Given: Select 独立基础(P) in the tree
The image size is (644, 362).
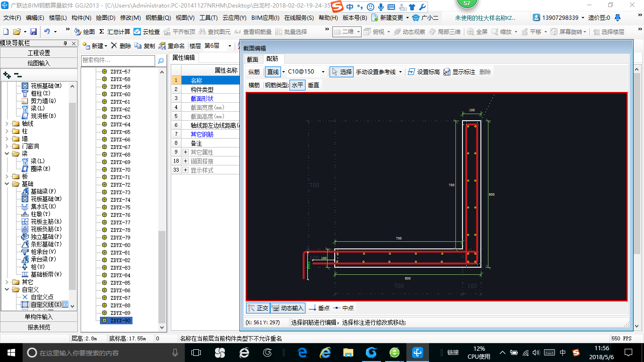Looking at the screenshot, I should [41, 237].
